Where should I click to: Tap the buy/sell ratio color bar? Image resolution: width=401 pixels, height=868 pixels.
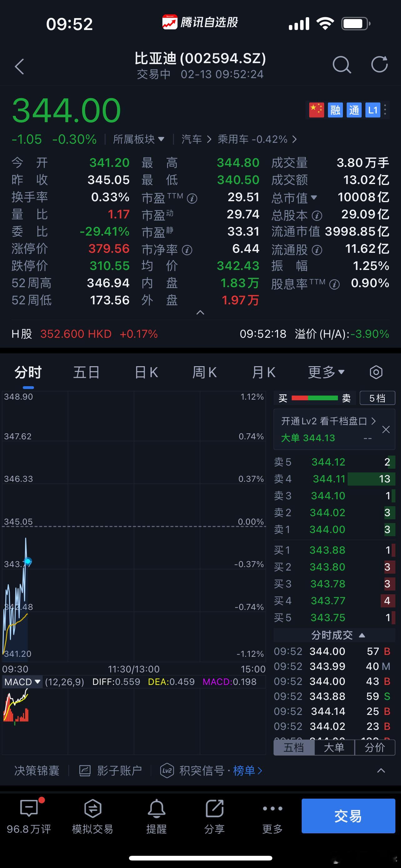click(314, 398)
